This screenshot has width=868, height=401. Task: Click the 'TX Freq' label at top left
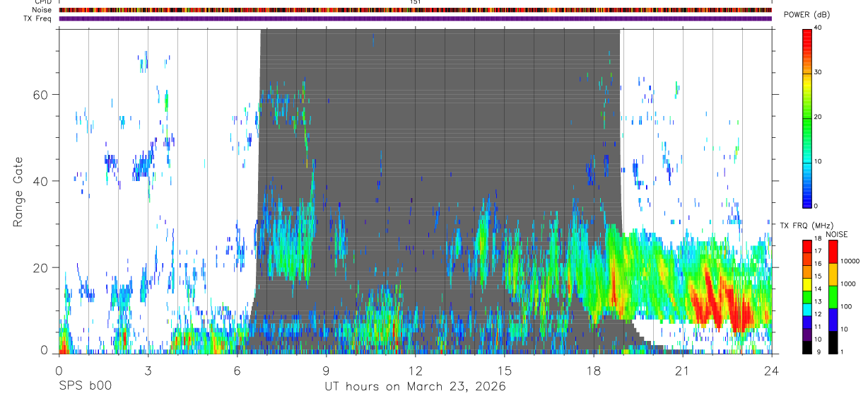[x=38, y=18]
